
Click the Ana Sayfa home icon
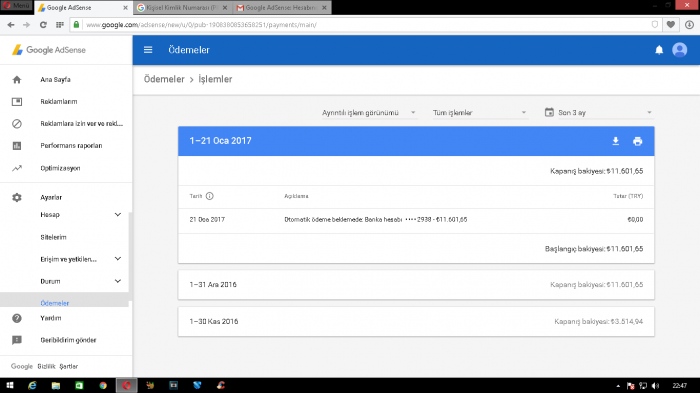(17, 79)
